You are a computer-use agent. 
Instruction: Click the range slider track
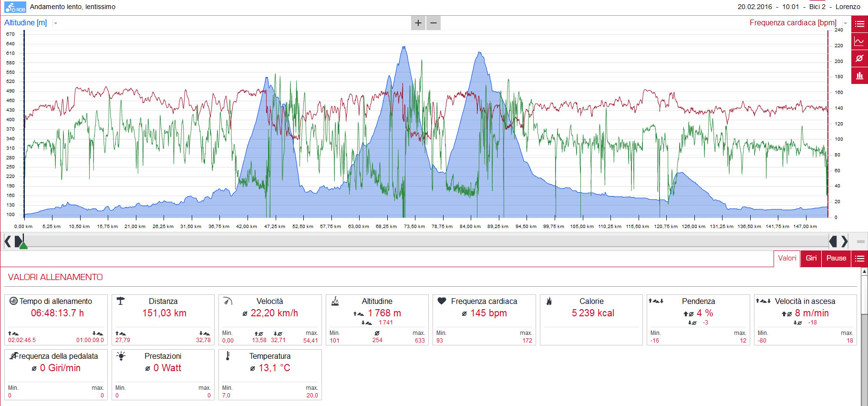tap(425, 242)
